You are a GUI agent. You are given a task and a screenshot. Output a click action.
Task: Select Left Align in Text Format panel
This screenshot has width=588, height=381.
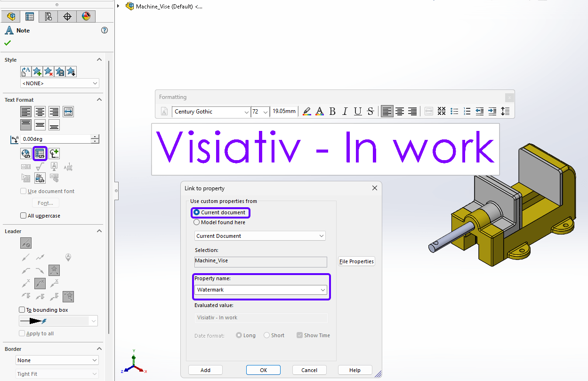pos(26,112)
